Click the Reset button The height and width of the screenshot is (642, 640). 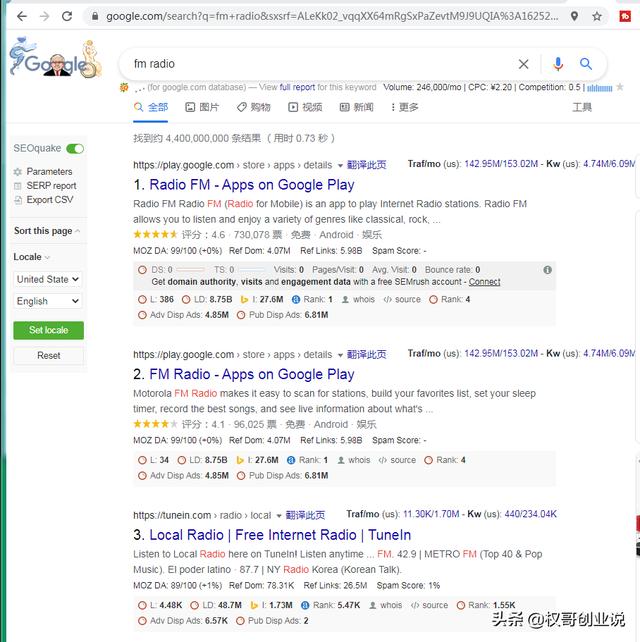pos(49,355)
